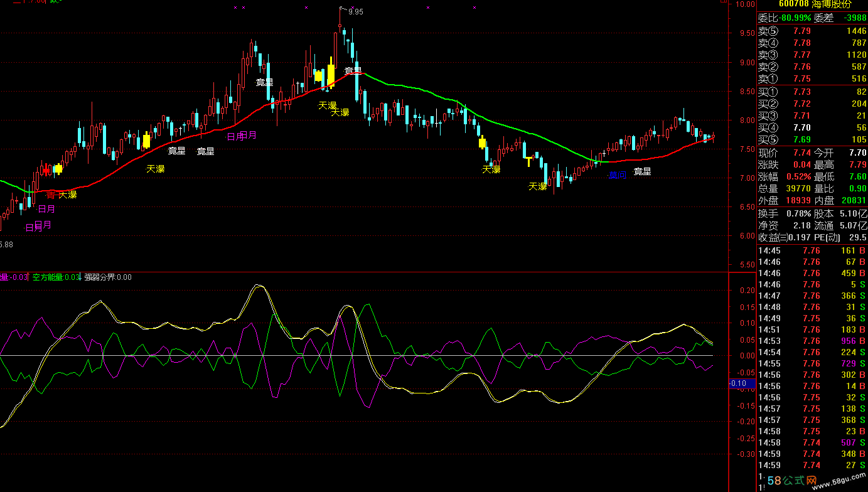Click the 卖⑤ ask row at 7.79
868x492 pixels.
pyautogui.click(x=812, y=31)
